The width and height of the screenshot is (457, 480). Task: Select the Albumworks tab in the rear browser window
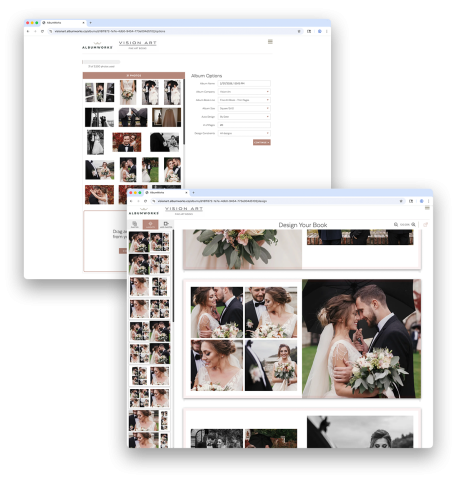(63, 23)
